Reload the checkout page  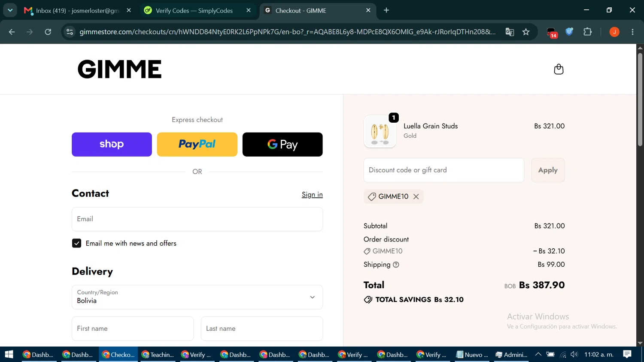pyautogui.click(x=48, y=32)
